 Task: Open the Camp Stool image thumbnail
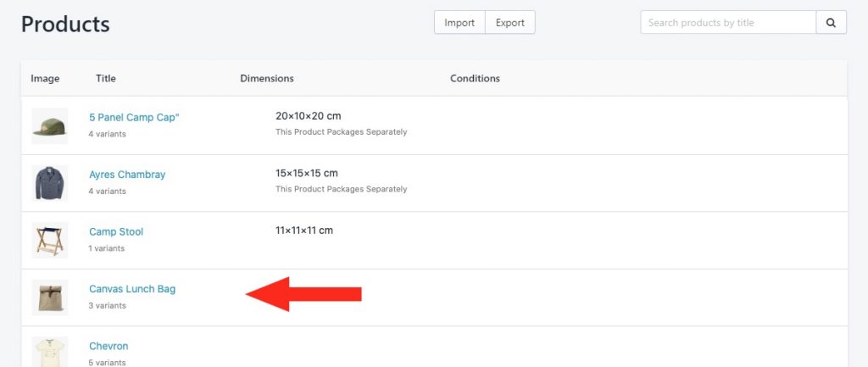click(x=50, y=240)
